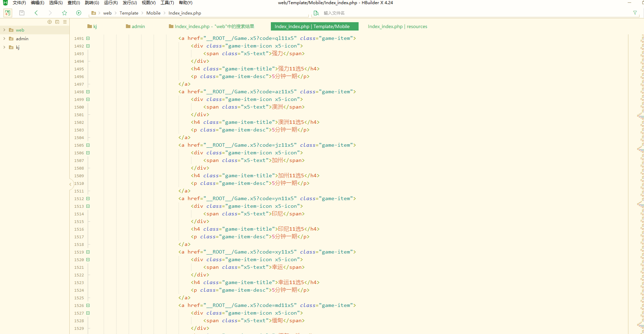Image resolution: width=644 pixels, height=334 pixels.
Task: Collapse code block at line 1519
Action: [88, 252]
